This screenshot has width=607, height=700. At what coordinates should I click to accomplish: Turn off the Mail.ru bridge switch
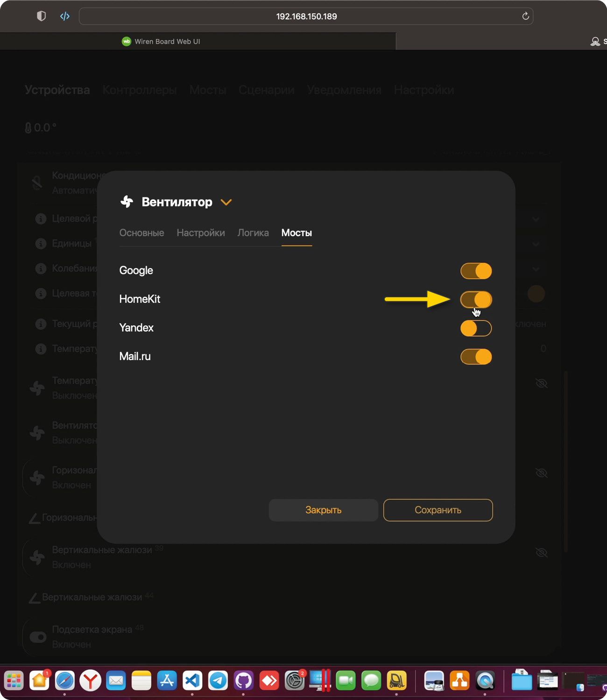[x=476, y=357]
